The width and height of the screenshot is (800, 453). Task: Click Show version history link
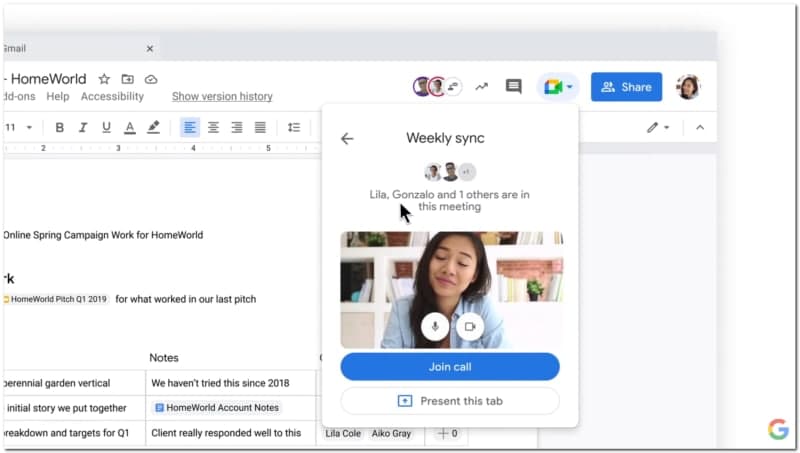(222, 97)
